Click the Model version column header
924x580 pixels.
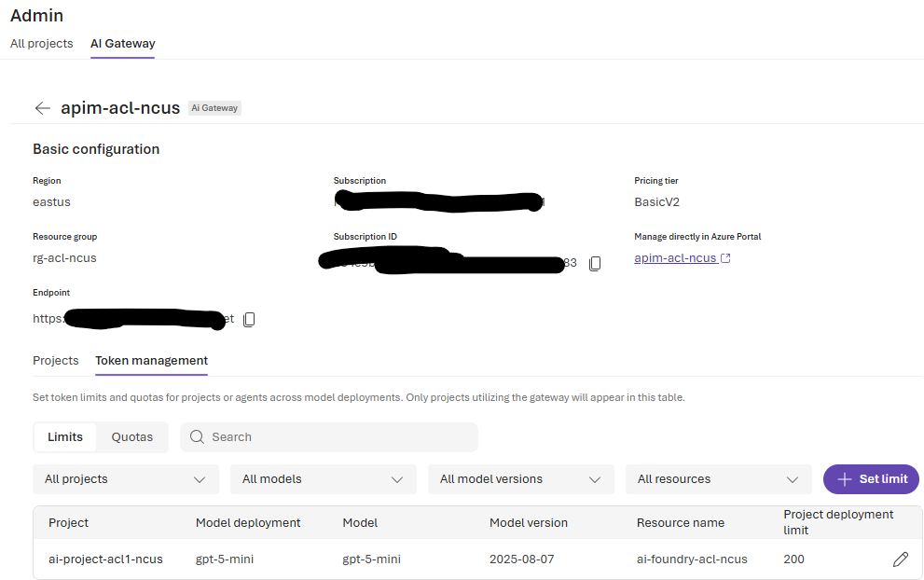tap(529, 523)
